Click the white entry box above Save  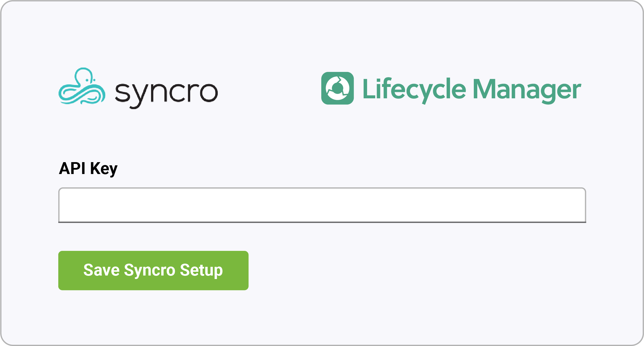pos(322,205)
